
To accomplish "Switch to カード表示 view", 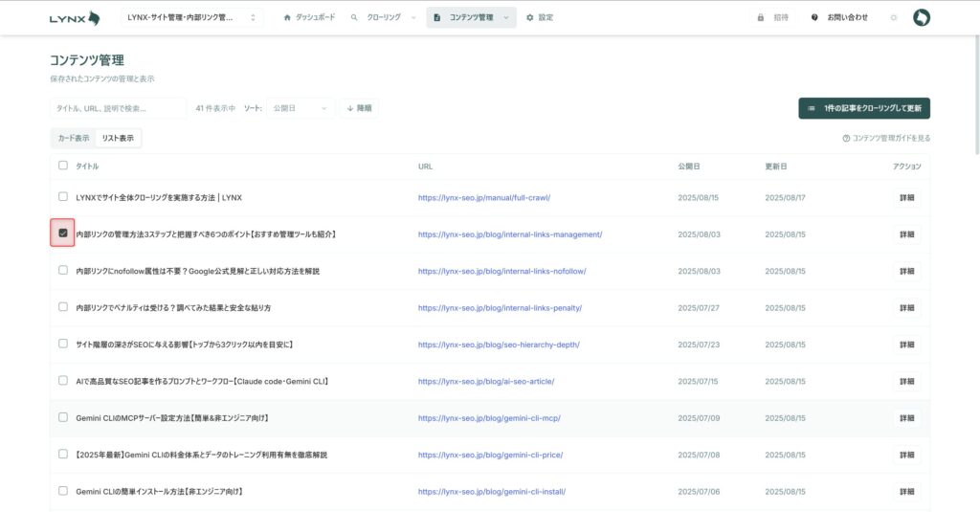I will click(x=74, y=138).
